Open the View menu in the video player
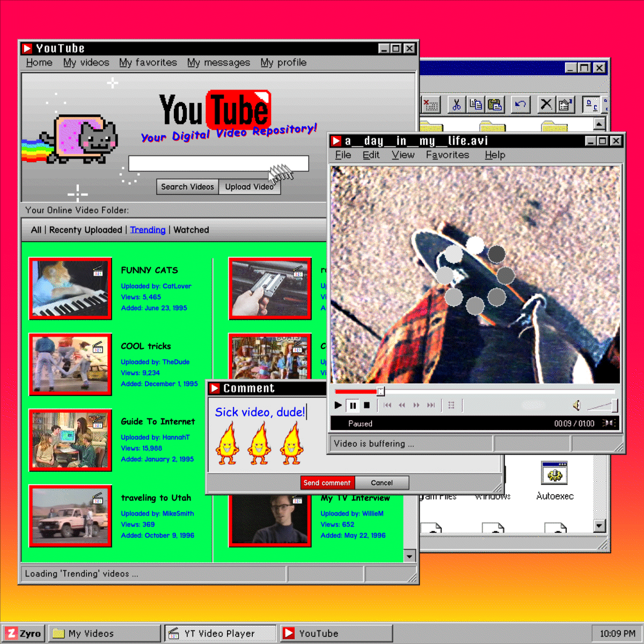 point(403,155)
